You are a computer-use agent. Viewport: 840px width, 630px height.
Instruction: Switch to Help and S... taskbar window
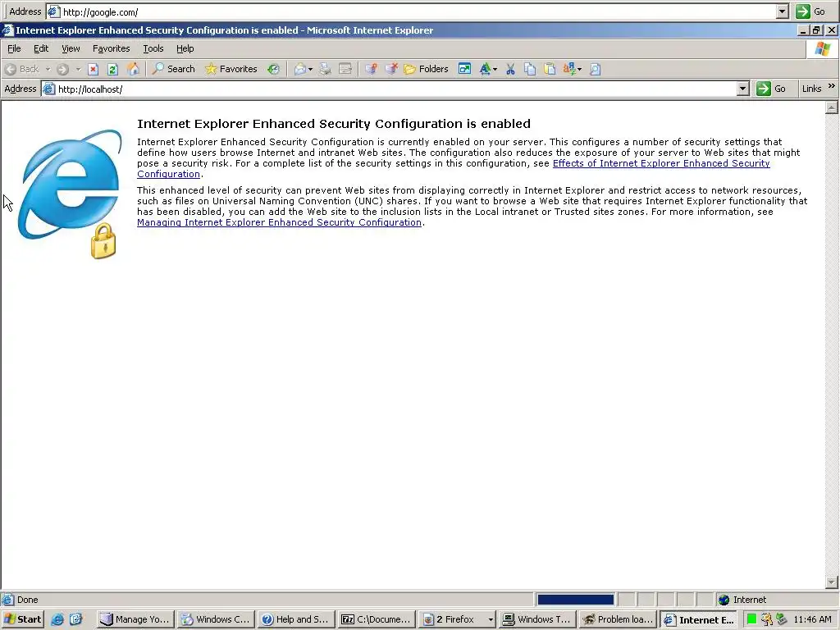[x=296, y=619]
